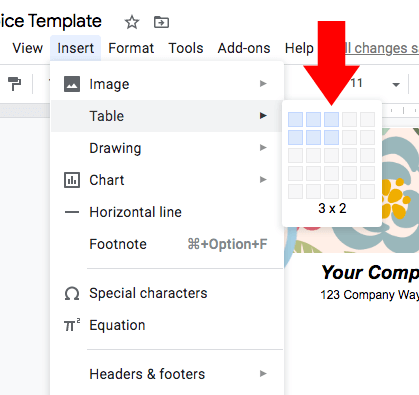
Task: Open the Help menu
Action: tap(299, 48)
